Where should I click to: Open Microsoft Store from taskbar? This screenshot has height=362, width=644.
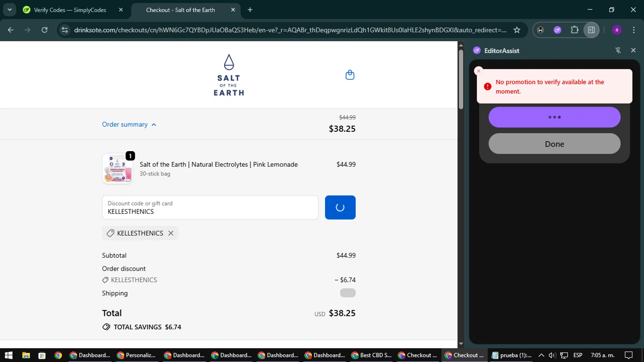point(42,355)
